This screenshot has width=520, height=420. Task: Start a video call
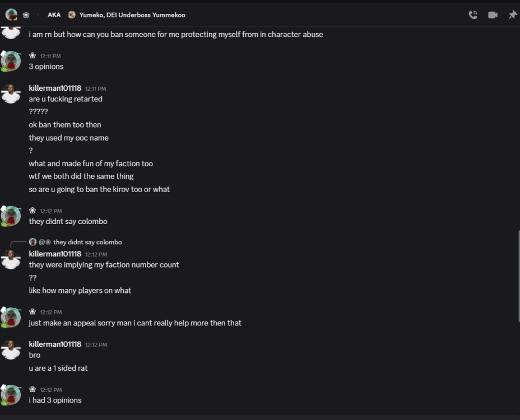coord(493,15)
